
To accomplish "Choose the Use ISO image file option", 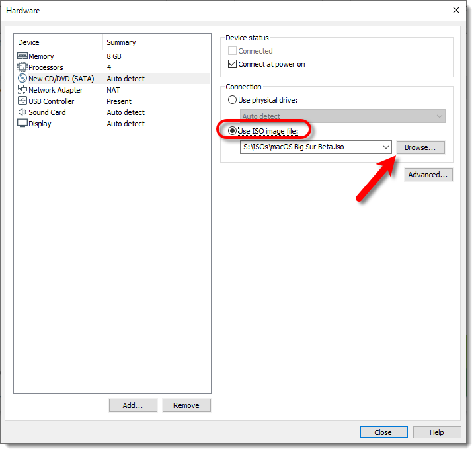I will [232, 131].
